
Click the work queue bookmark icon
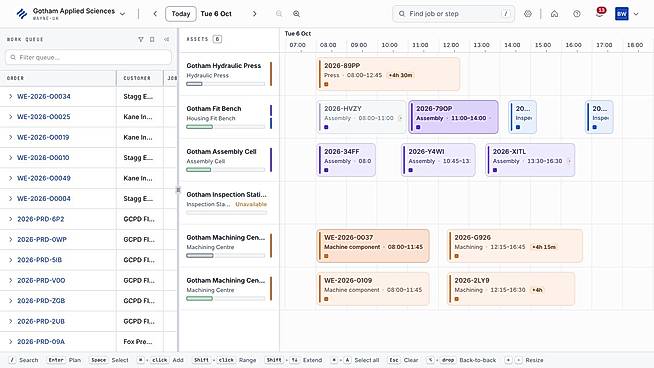point(152,39)
